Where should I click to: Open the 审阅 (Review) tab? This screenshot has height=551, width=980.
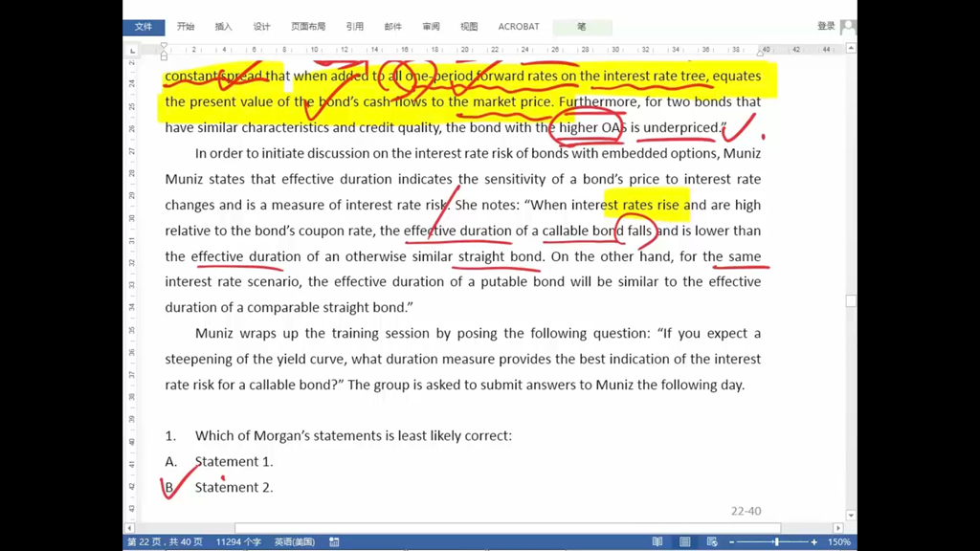pos(431,27)
